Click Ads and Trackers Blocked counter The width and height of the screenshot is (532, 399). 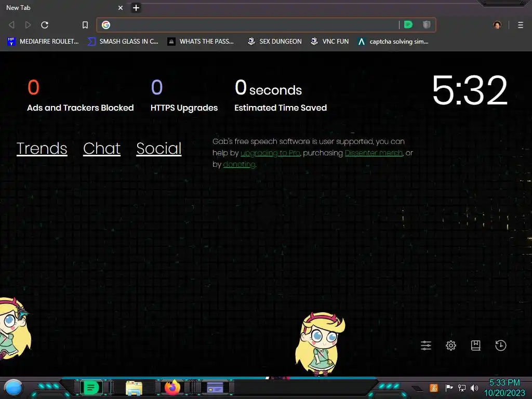[81, 96]
